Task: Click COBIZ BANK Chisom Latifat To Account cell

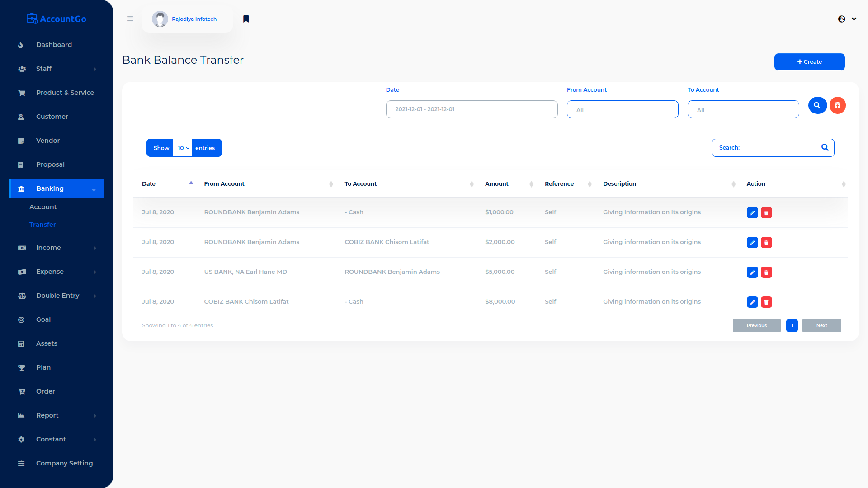Action: pyautogui.click(x=387, y=242)
